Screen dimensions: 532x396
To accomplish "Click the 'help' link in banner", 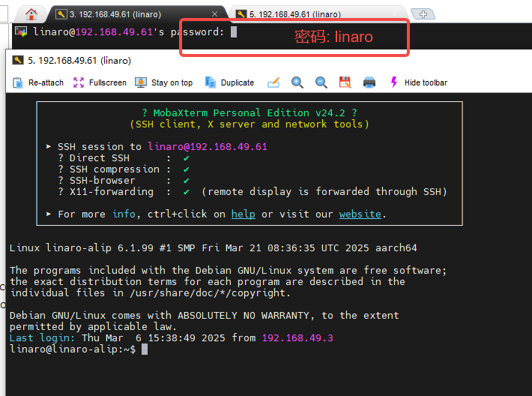I will (243, 214).
